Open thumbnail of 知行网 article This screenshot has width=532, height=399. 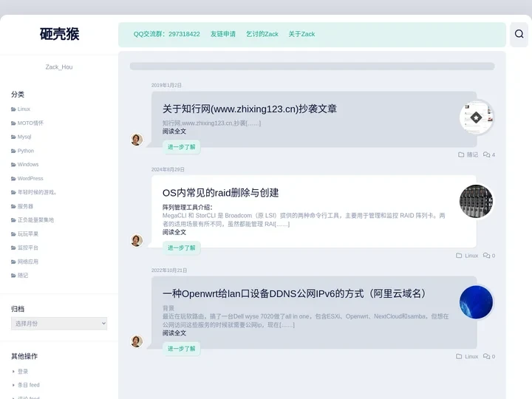point(476,117)
